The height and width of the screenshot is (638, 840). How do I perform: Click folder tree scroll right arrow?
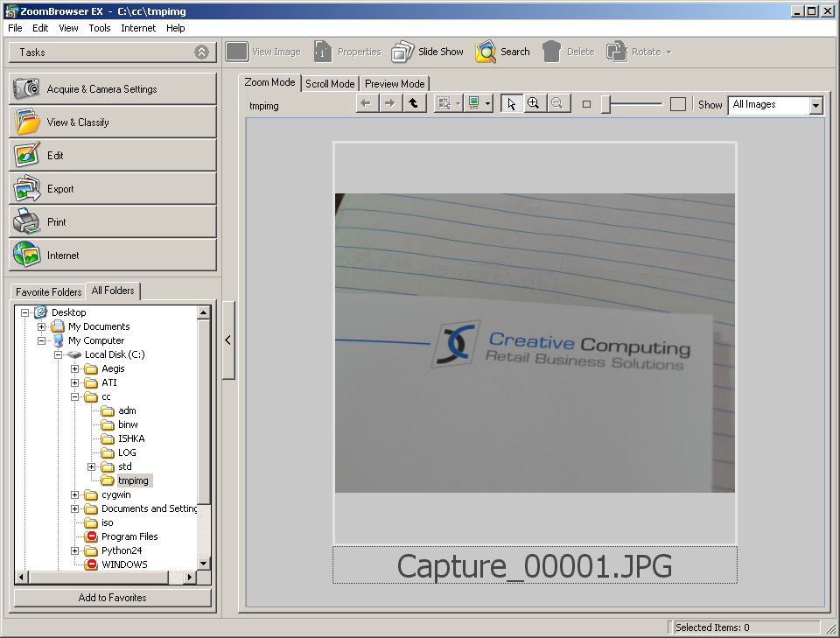click(189, 577)
